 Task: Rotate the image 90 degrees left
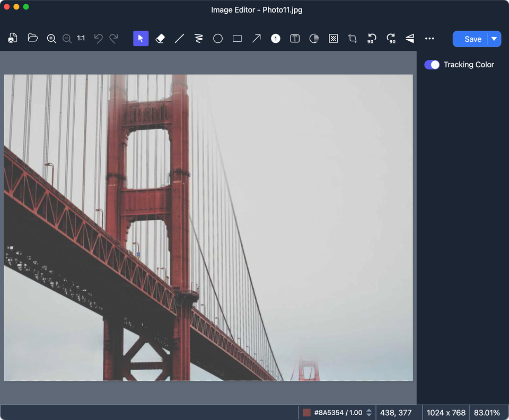tap(372, 38)
